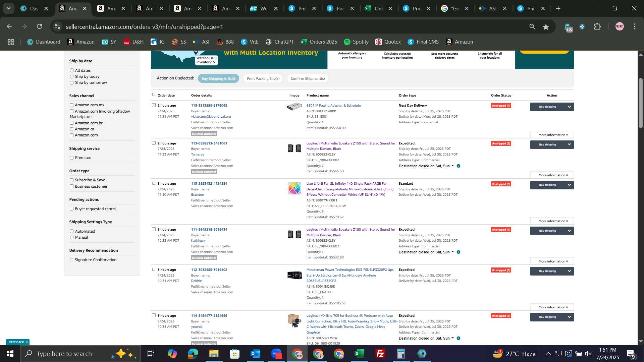Click the info icon beside Tamaree order's destination closed
Screen dimensions: 644x362
[459, 166]
